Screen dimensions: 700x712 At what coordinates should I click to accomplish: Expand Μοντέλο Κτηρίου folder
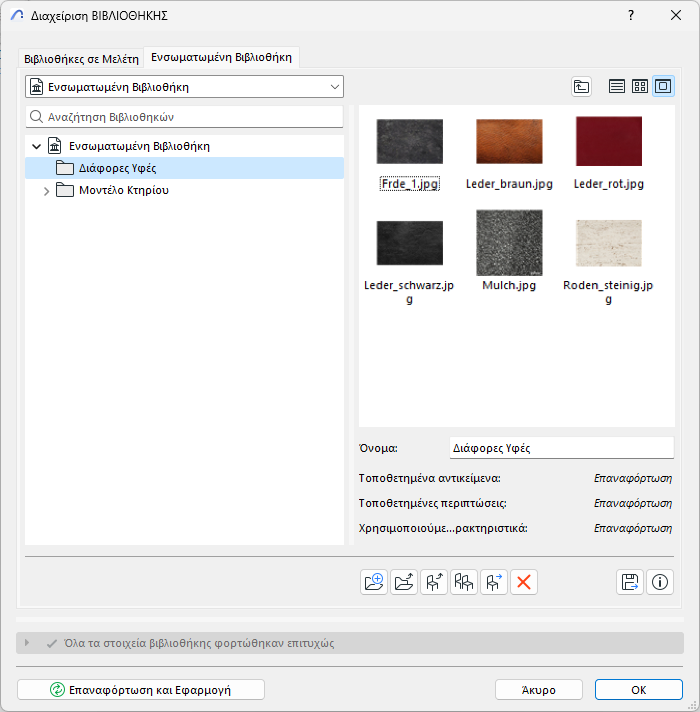pos(46,191)
